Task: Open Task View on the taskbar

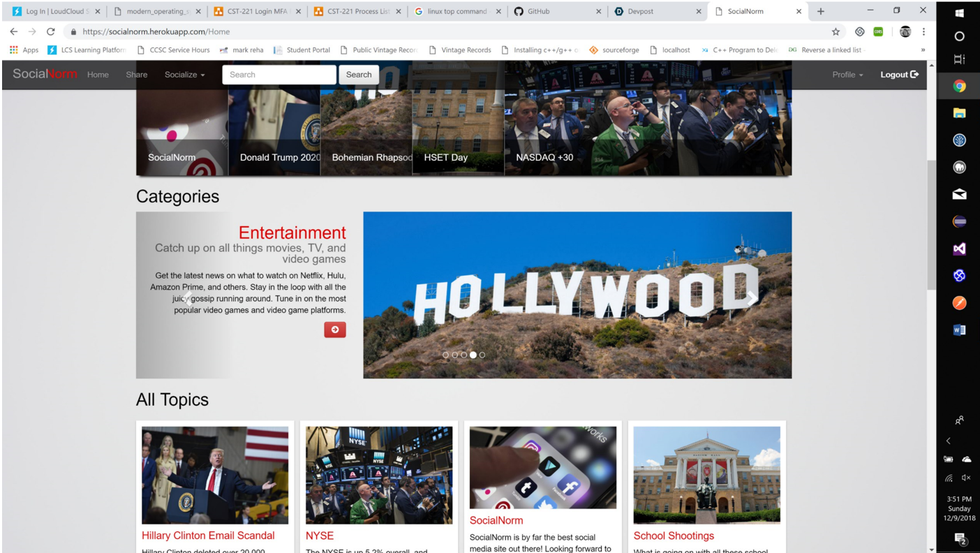Action: click(x=959, y=59)
